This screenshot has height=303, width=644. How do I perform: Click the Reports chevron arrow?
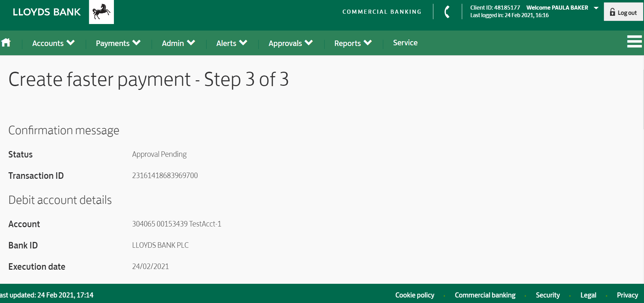368,43
